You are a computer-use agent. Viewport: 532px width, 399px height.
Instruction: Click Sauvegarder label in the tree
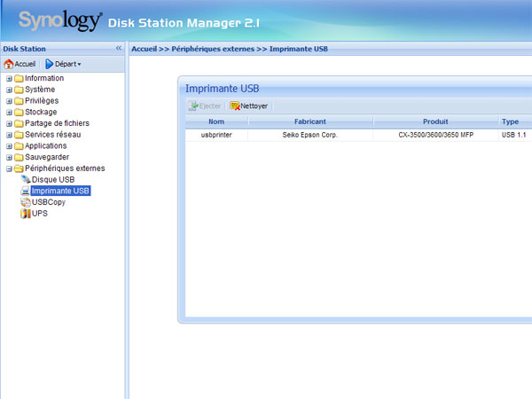47,157
